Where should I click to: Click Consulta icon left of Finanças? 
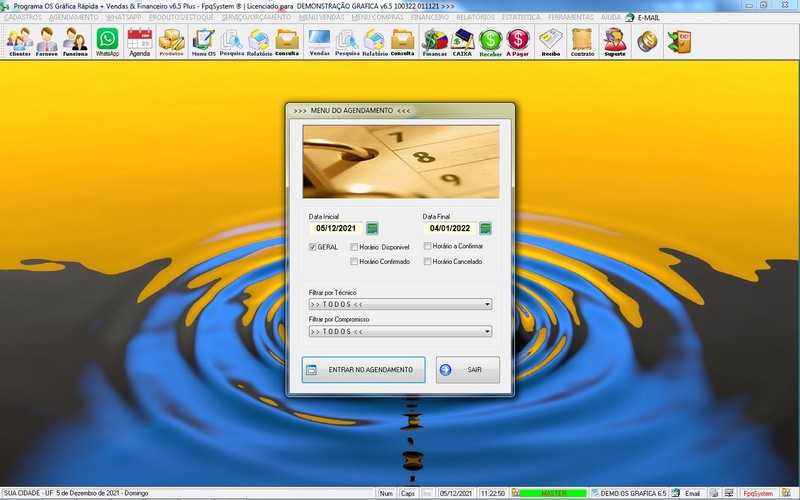click(403, 42)
